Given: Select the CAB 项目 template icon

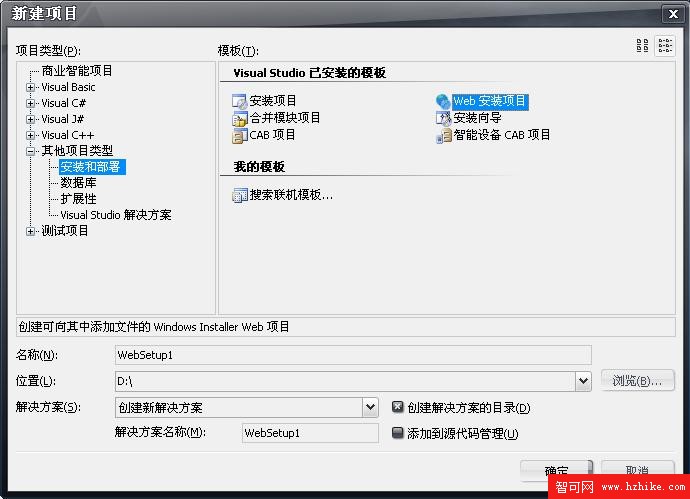Looking at the screenshot, I should click(240, 136).
